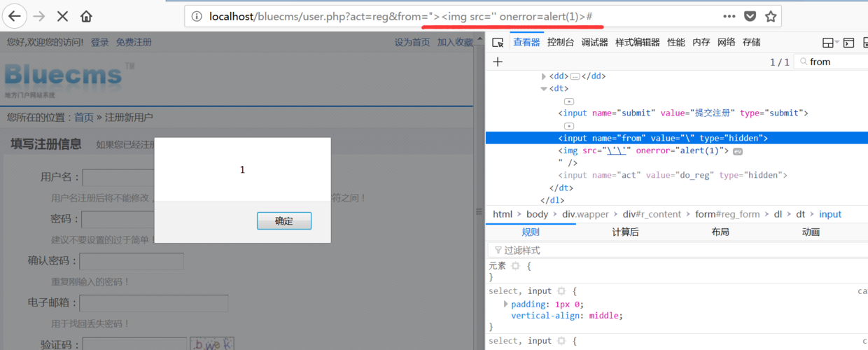Select highlighter icon of first select, input rule
This screenshot has height=350, width=868.
[x=561, y=291]
